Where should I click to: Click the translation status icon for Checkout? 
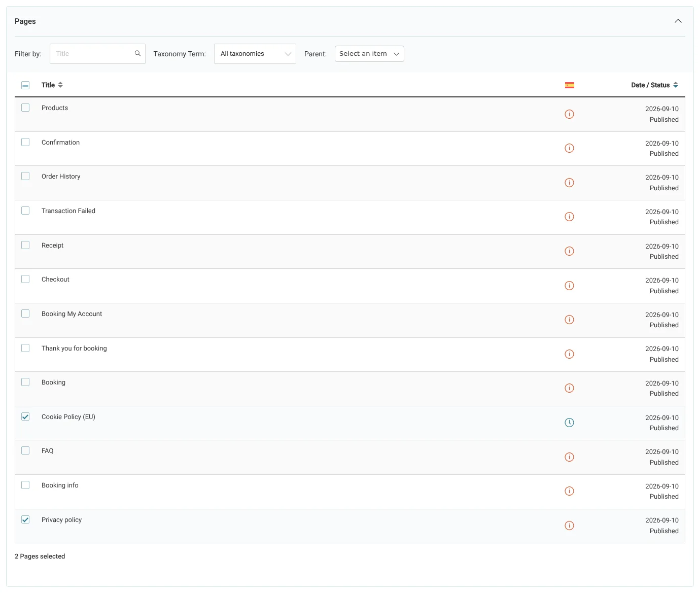(570, 286)
